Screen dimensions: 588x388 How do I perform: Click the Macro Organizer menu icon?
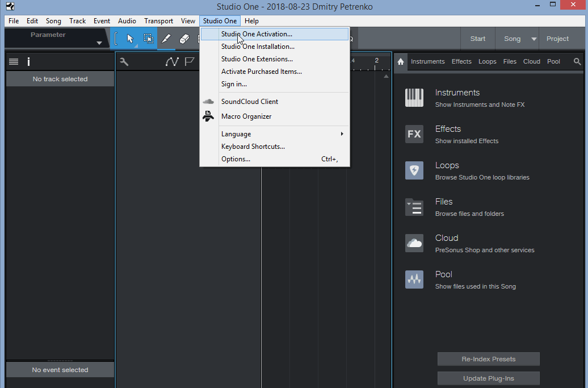pyautogui.click(x=208, y=116)
